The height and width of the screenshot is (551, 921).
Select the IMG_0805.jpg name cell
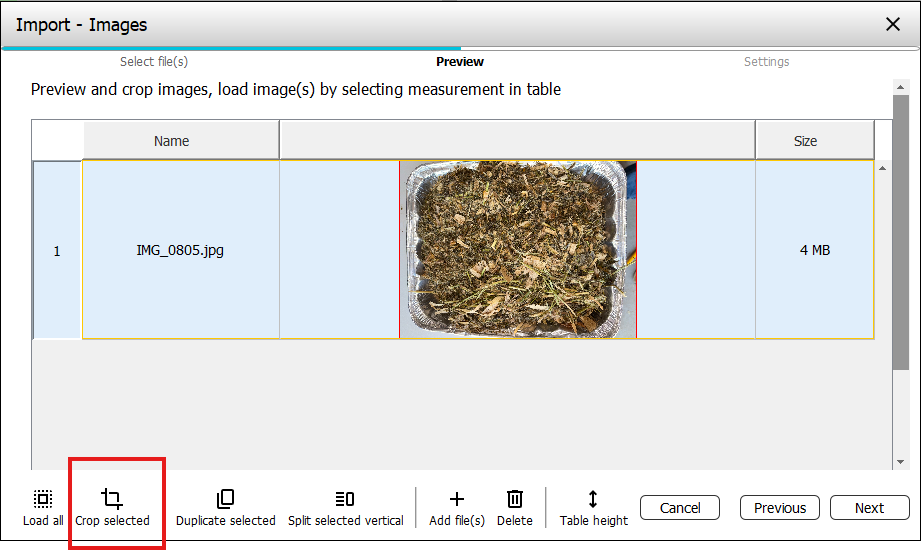180,250
